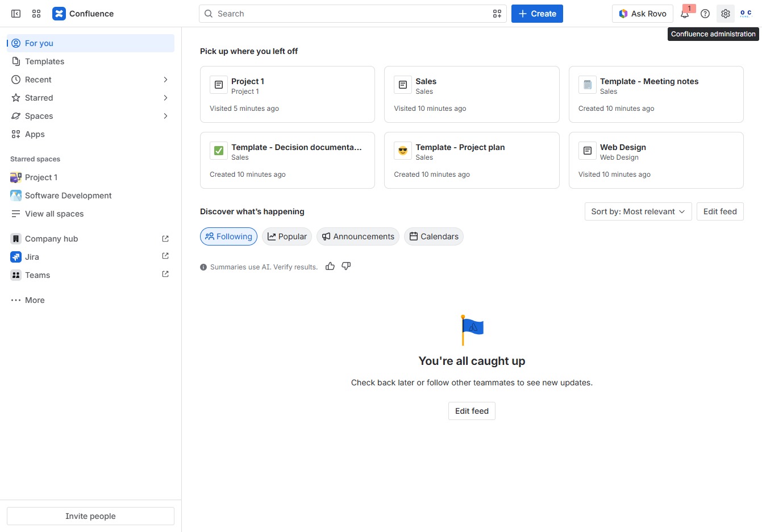
Task: Go to For you in the sidebar
Action: point(90,43)
